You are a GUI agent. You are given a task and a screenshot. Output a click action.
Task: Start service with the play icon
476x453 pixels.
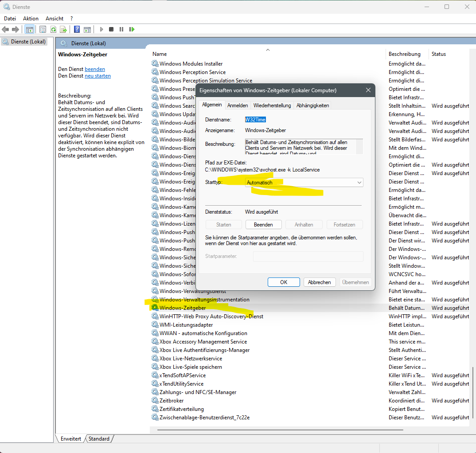tap(101, 29)
